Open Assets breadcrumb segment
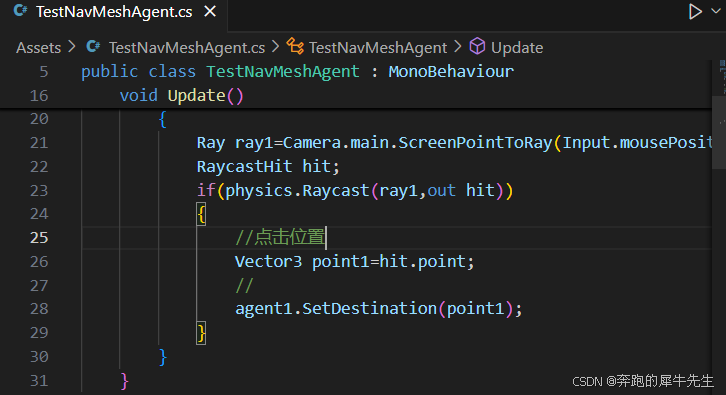The height and width of the screenshot is (395, 726). click(x=38, y=48)
